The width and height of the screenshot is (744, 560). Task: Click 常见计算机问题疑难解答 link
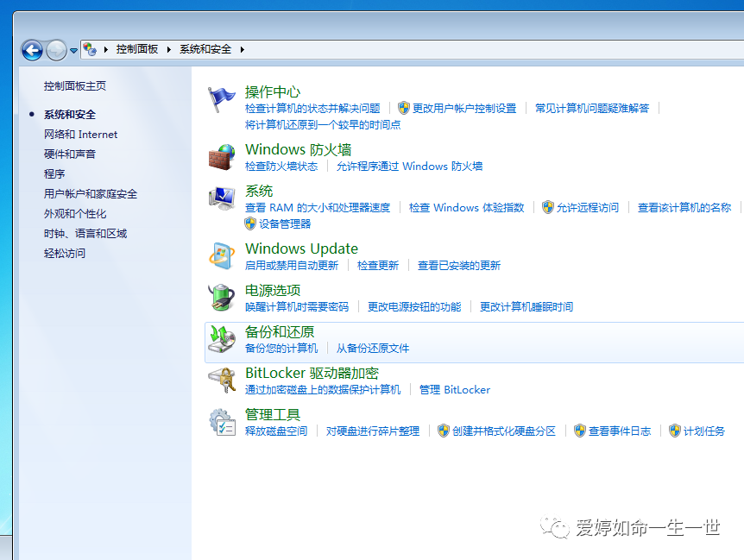click(x=592, y=109)
